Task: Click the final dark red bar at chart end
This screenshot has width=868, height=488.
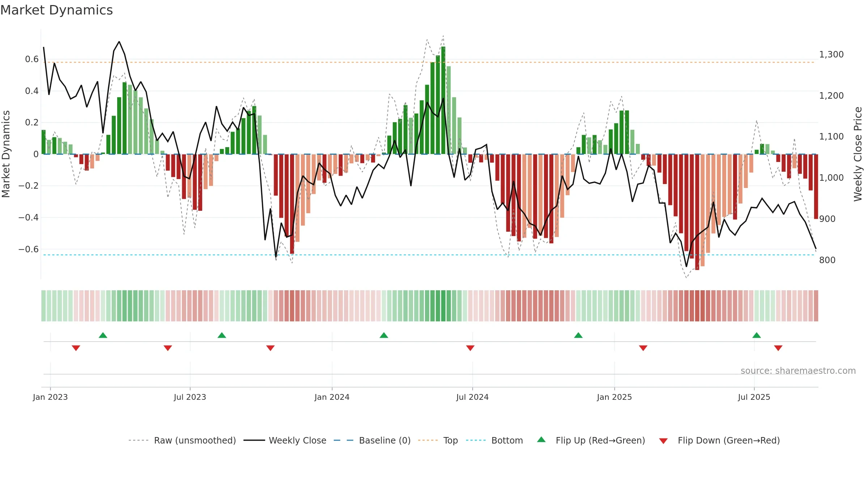Action: coord(816,187)
